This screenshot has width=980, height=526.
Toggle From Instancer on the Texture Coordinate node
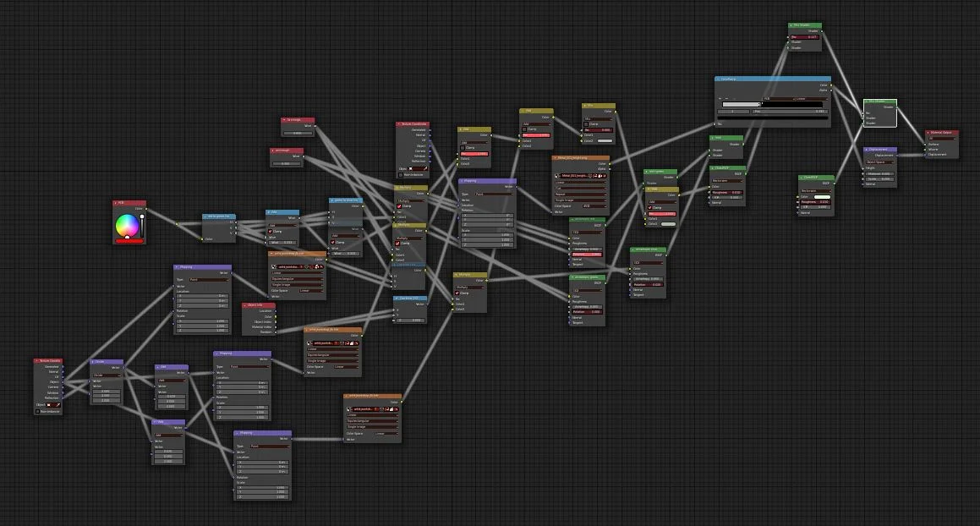(37, 411)
